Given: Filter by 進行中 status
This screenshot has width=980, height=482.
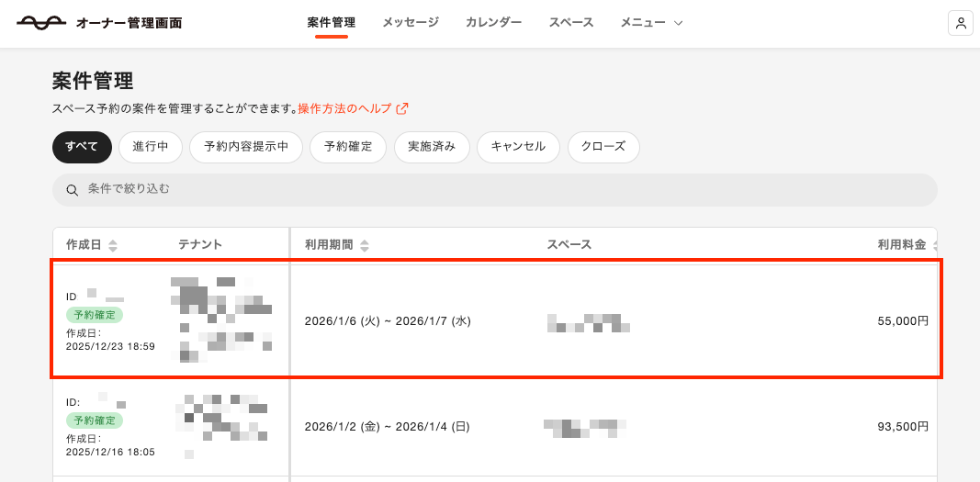Looking at the screenshot, I should 151,147.
